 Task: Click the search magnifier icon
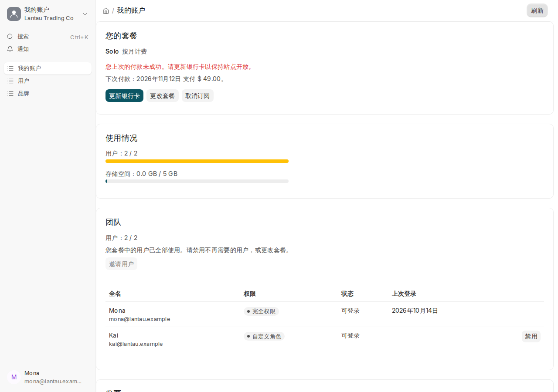click(10, 37)
